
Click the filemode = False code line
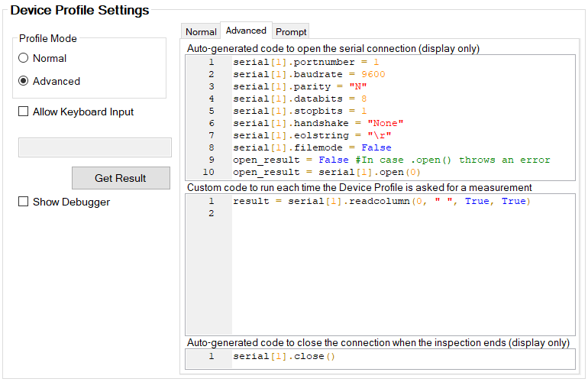(312, 147)
